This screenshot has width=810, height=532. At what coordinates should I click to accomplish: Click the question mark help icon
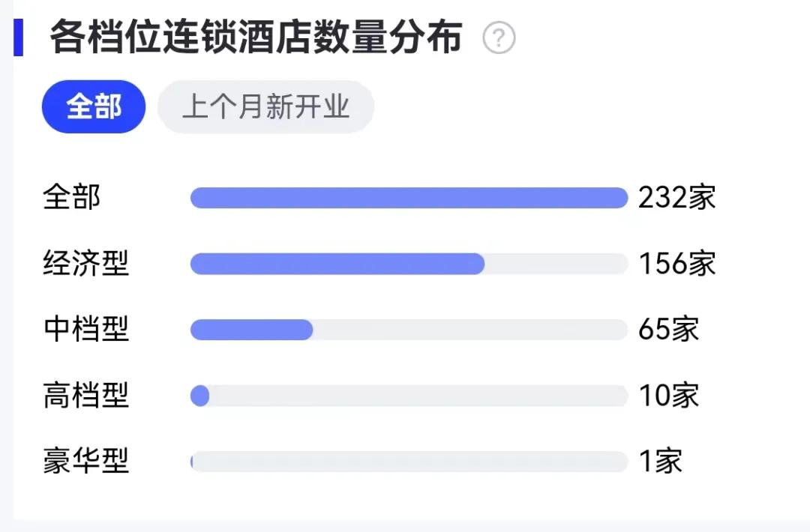coord(499,37)
